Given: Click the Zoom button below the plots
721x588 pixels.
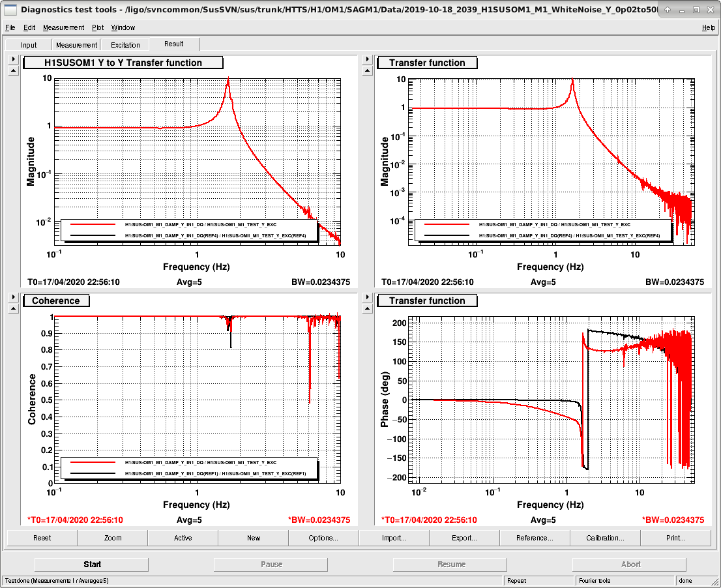Looking at the screenshot, I should point(113,538).
